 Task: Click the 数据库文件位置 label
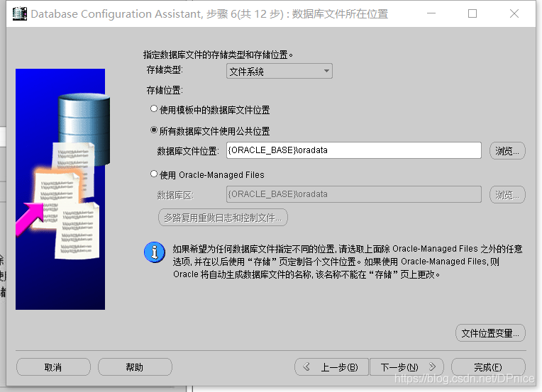[188, 151]
